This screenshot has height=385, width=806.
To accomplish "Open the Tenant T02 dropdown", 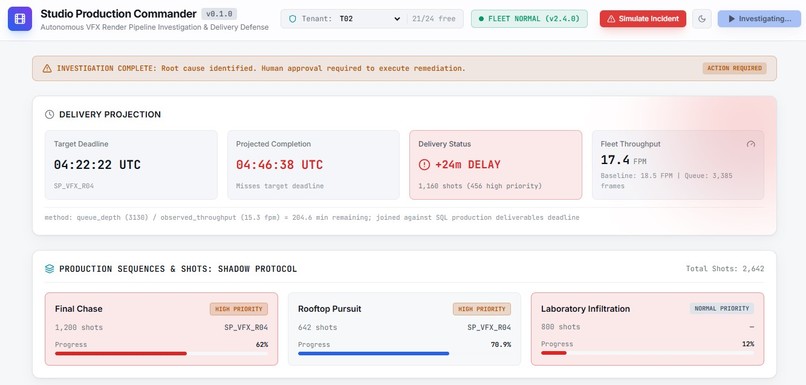I will [x=369, y=19].
